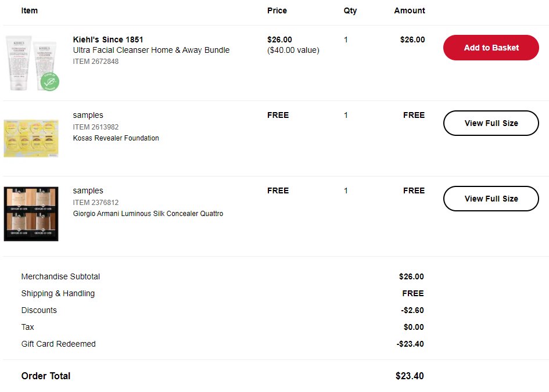Image resolution: width=549 pixels, height=392 pixels.
Task: Click the red Add to Basket button
Action: point(491,48)
